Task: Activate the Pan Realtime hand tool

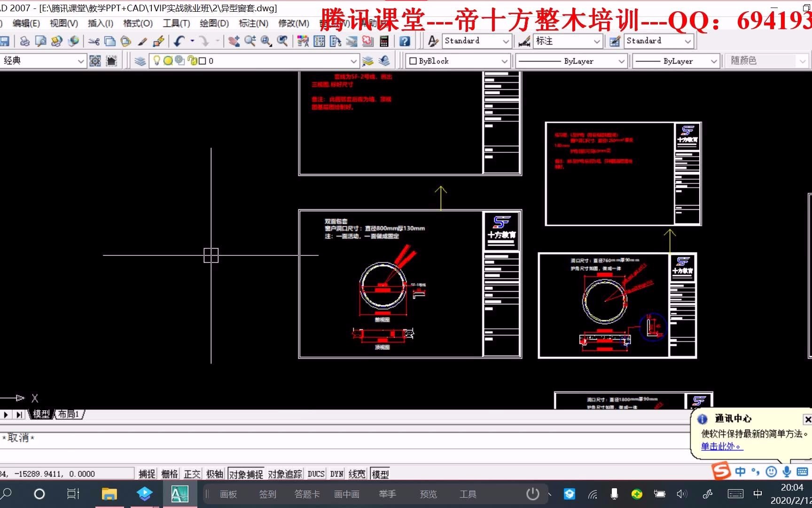Action: [234, 41]
